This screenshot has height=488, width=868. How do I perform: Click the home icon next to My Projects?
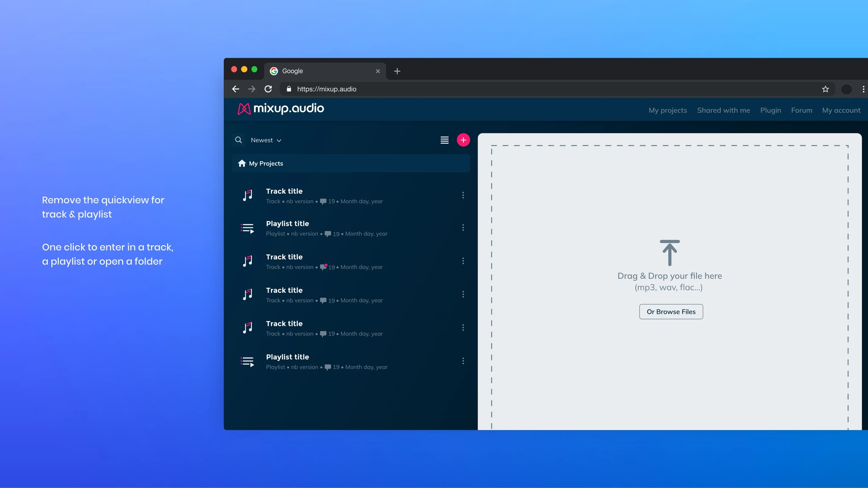coord(242,164)
